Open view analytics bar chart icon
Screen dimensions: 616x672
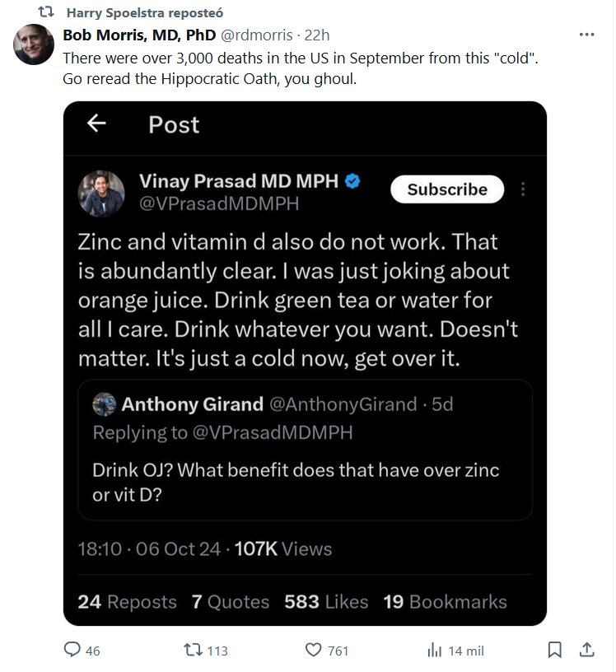(x=435, y=651)
